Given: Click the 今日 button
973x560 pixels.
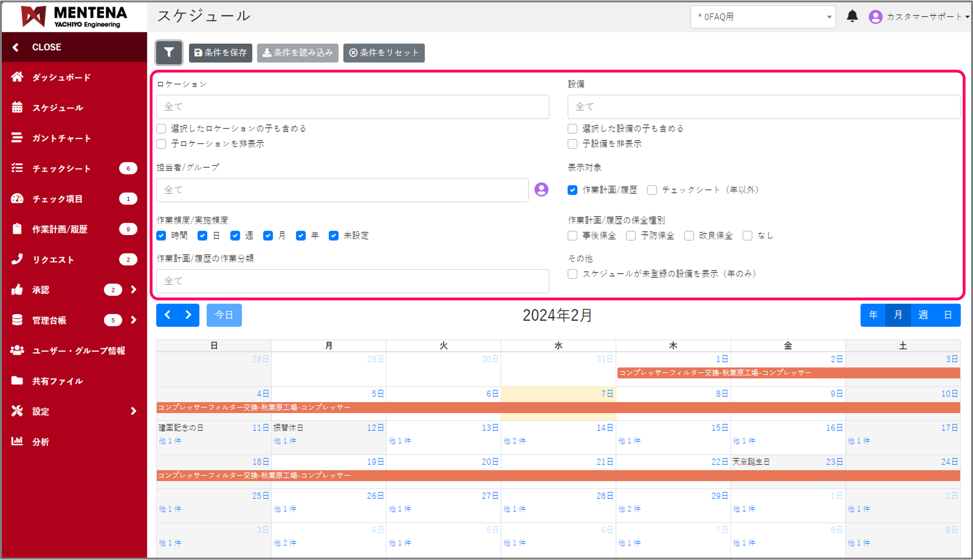Looking at the screenshot, I should (x=224, y=315).
